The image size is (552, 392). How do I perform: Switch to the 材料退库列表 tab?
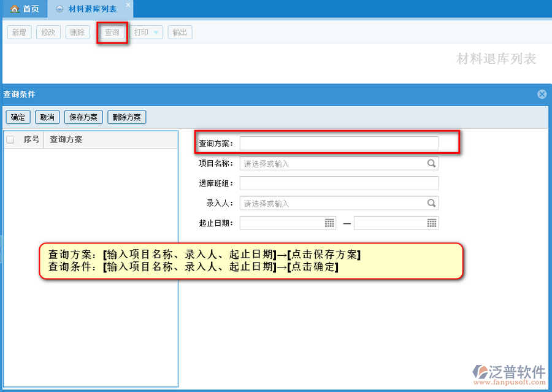tap(92, 9)
